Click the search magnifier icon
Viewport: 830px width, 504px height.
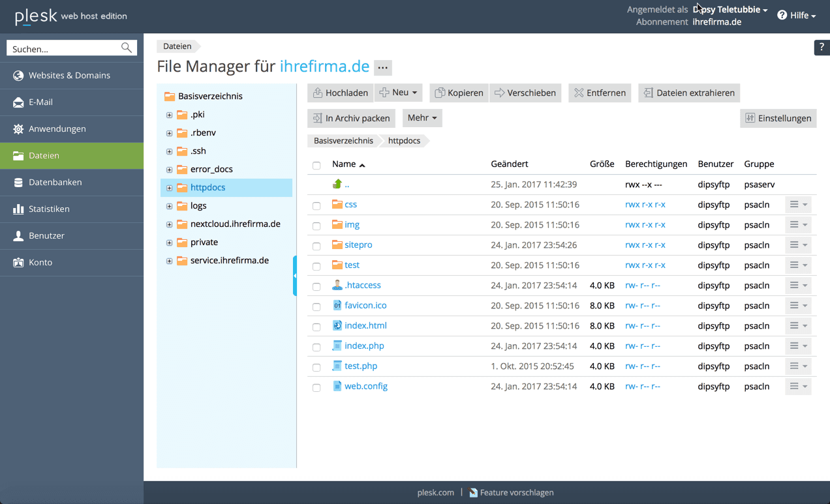coord(127,48)
